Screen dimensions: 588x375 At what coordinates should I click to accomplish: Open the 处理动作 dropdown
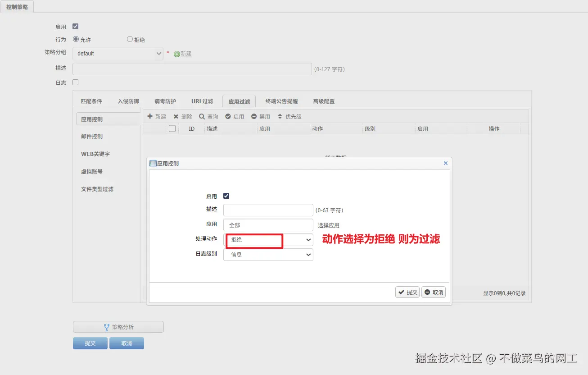tap(268, 240)
